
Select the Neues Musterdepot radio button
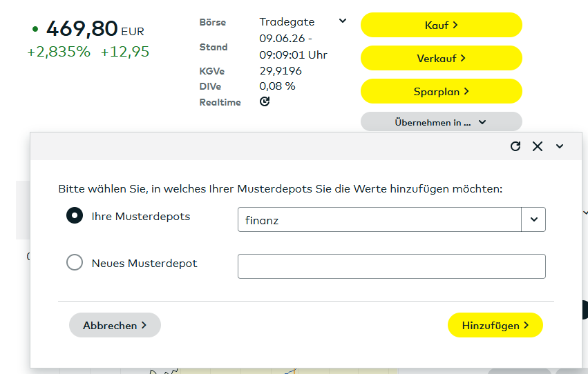point(75,262)
